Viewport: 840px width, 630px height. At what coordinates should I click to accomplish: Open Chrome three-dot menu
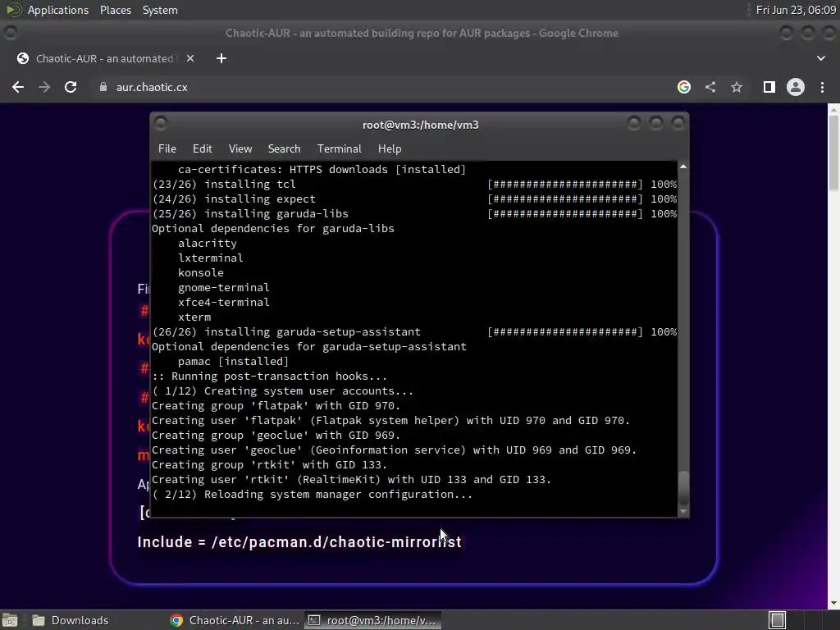822,87
